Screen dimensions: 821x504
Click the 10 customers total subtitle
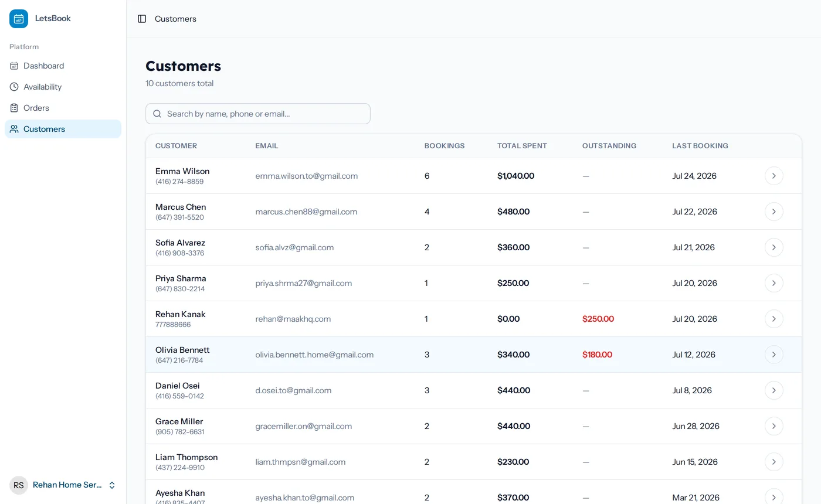[x=179, y=83]
